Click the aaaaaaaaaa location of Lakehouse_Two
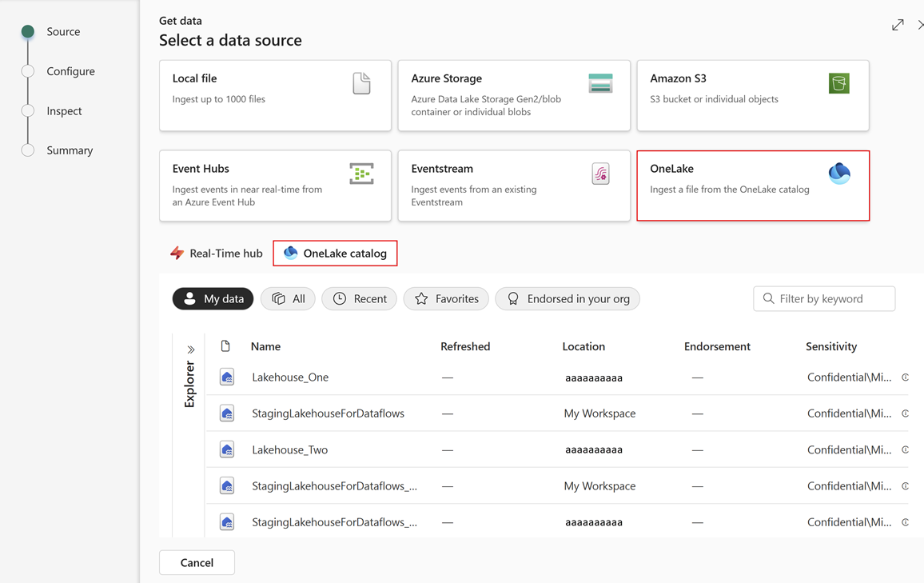This screenshot has height=583, width=924. coord(593,449)
